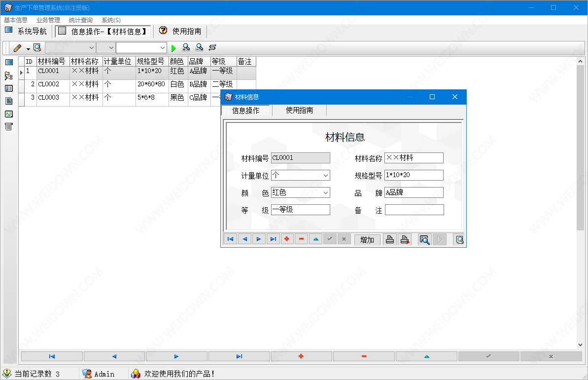Click red minus in bottom navigator bar
Screen dimensions: 588x380
pos(364,356)
